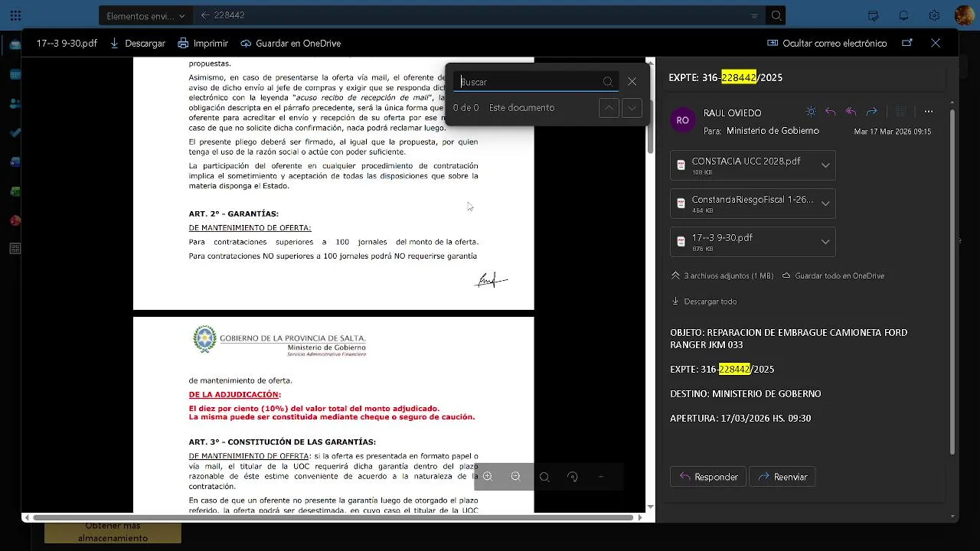Click sender name RAUL OVIEDO

(732, 113)
